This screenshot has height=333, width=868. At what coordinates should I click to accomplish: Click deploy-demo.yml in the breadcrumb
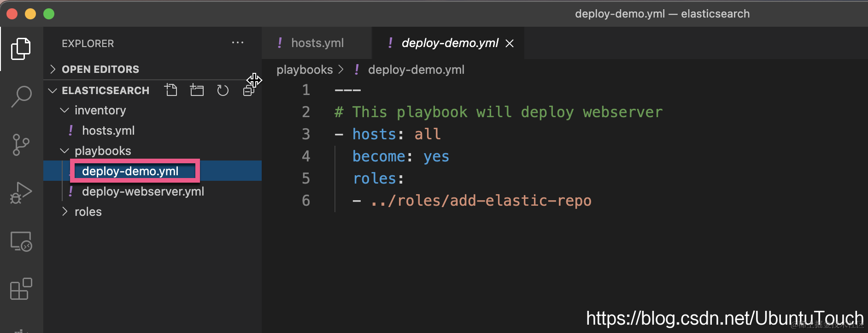[416, 70]
